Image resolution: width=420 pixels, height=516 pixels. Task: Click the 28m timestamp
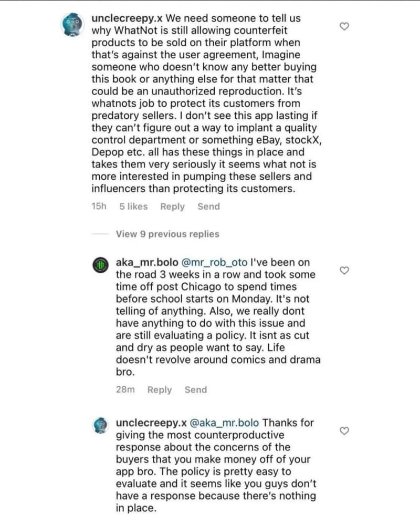[125, 390]
